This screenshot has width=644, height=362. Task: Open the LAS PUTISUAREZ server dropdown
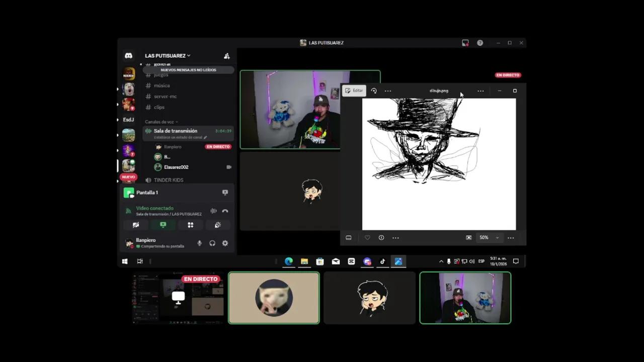[167, 55]
